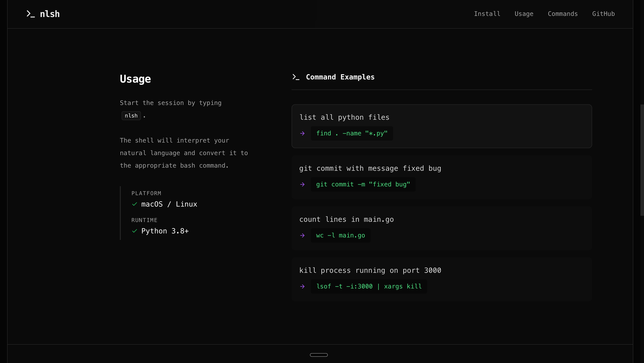Click the nlsh brand name in the header
Image resolution: width=644 pixels, height=363 pixels.
point(50,14)
